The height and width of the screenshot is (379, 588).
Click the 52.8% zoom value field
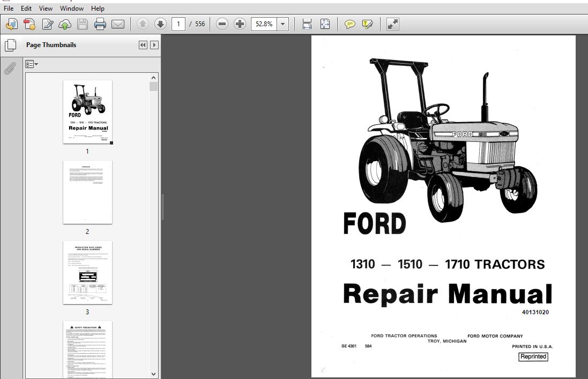(x=264, y=24)
